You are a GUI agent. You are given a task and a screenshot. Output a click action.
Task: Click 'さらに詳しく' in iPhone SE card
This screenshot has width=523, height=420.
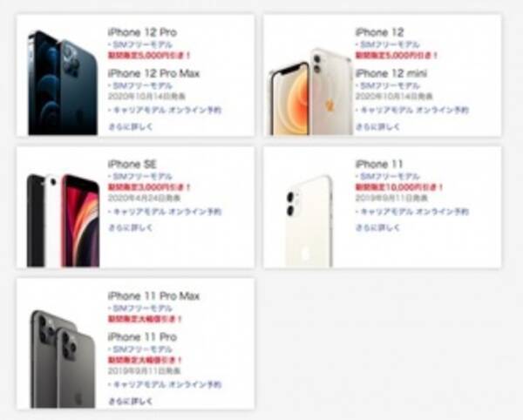tap(131, 227)
